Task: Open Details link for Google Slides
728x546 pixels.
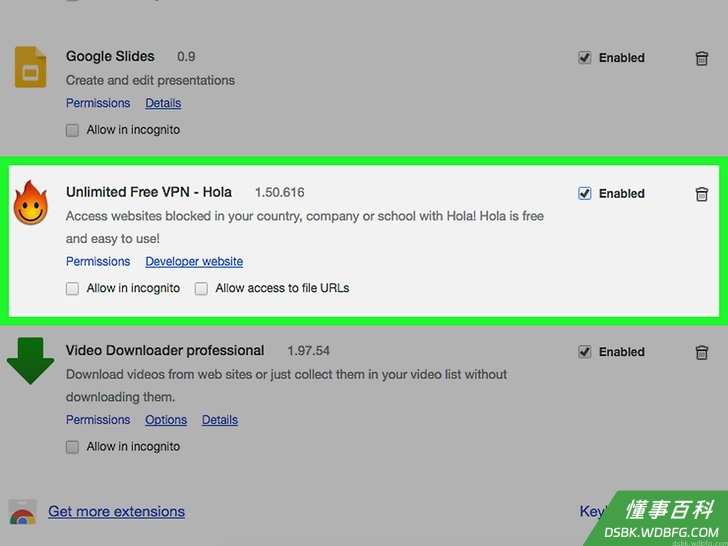Action: [x=163, y=103]
